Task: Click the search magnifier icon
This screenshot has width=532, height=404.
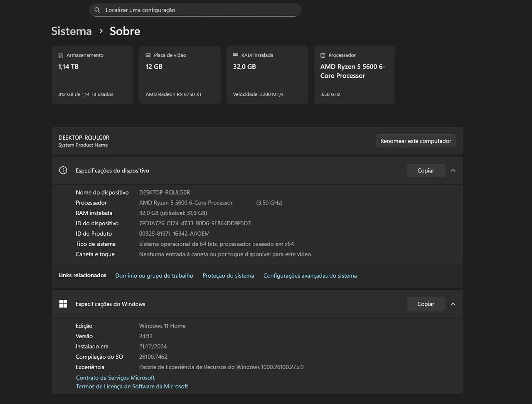Action: pos(97,10)
